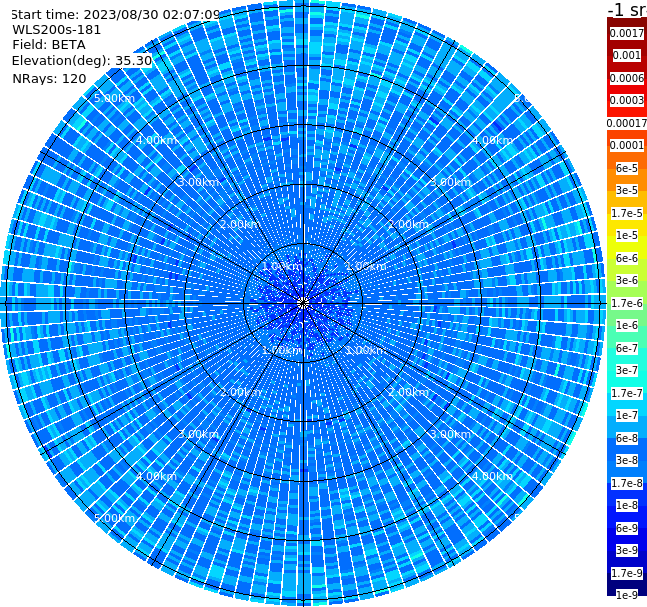Click the 3.00km range label in lower-right quadrant

pyautogui.click(x=450, y=434)
